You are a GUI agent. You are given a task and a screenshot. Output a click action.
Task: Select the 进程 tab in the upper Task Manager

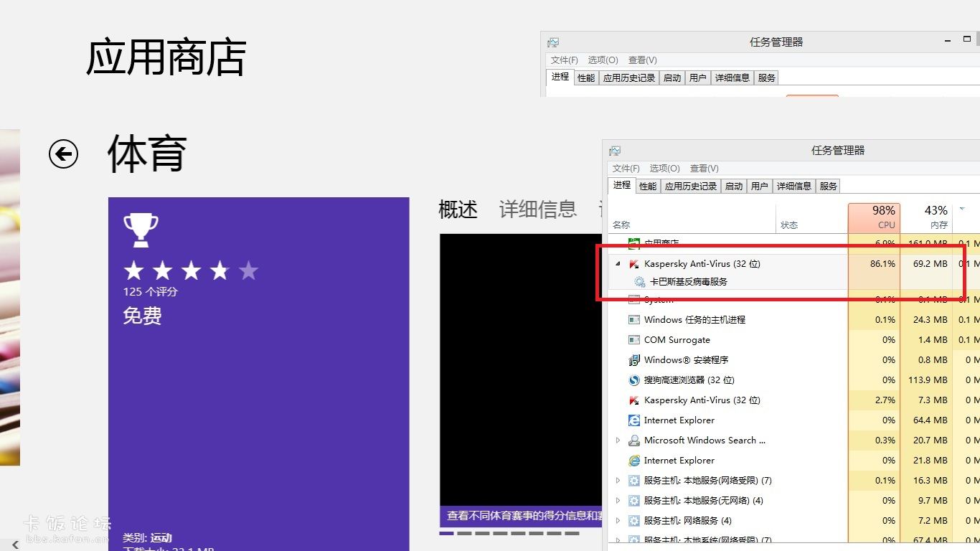(x=560, y=77)
